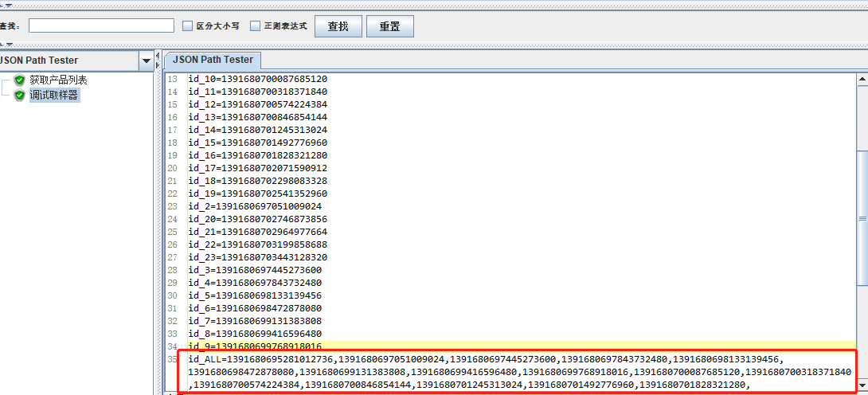Click line id_3=1391680697445273600
The width and height of the screenshot is (868, 395).
tap(255, 270)
